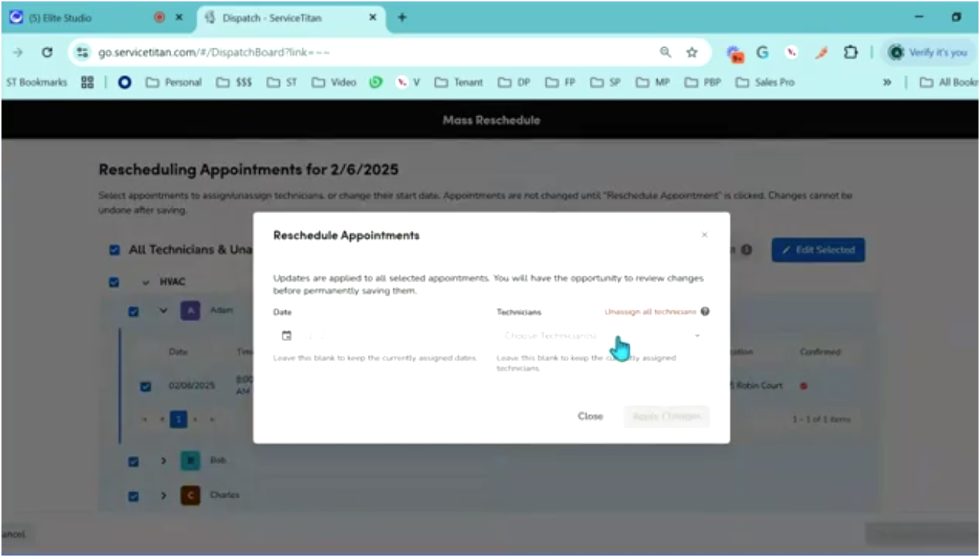The height and width of the screenshot is (557, 980).
Task: Show more bookmarks with the » chevron
Action: (x=887, y=83)
